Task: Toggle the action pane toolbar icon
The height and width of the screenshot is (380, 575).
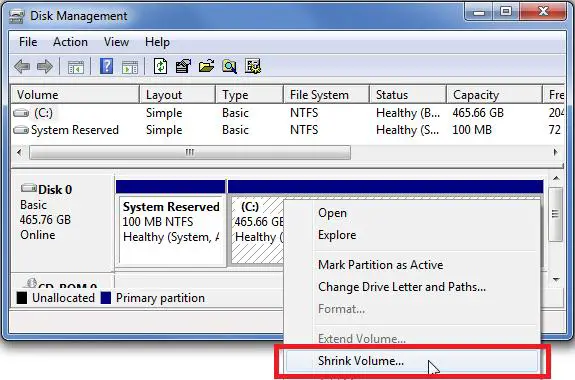Action: [x=130, y=67]
